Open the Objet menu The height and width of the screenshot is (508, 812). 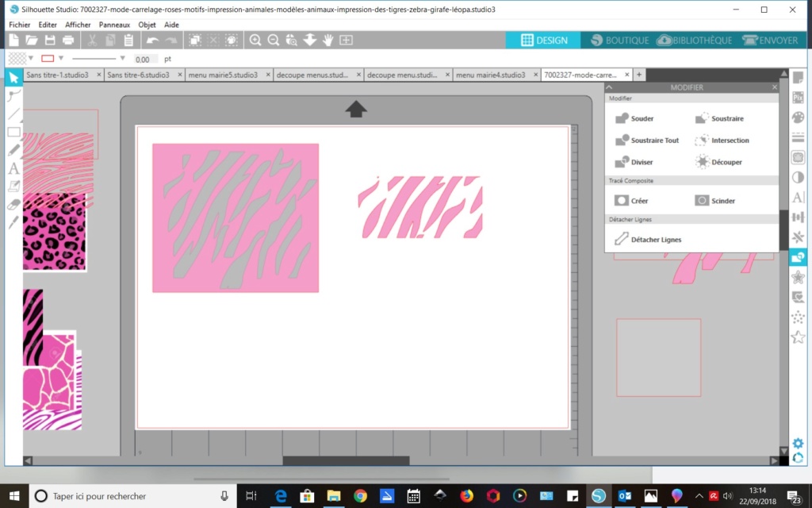(147, 25)
